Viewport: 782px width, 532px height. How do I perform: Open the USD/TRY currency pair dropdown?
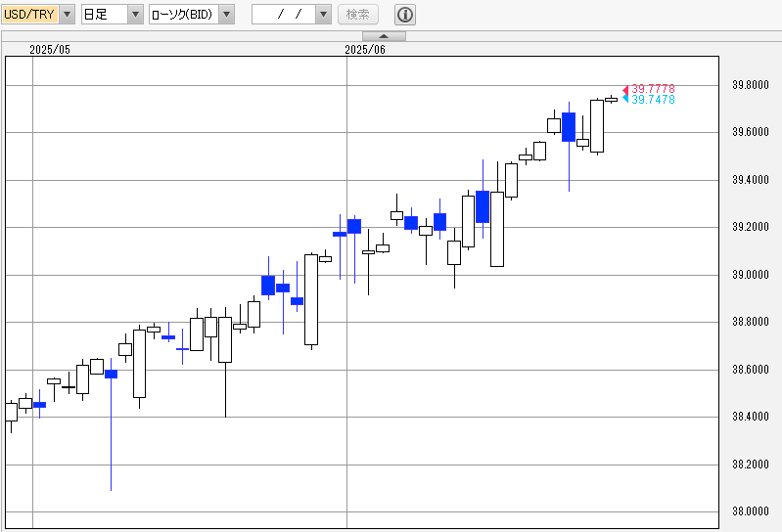pyautogui.click(x=38, y=15)
